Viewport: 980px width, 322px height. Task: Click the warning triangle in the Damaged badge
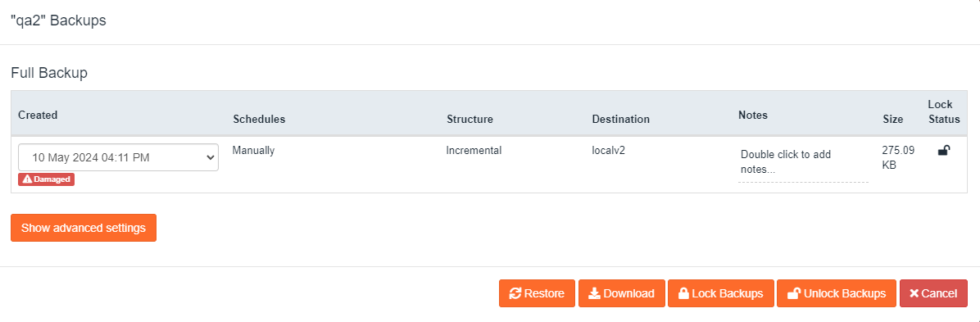pyautogui.click(x=27, y=179)
